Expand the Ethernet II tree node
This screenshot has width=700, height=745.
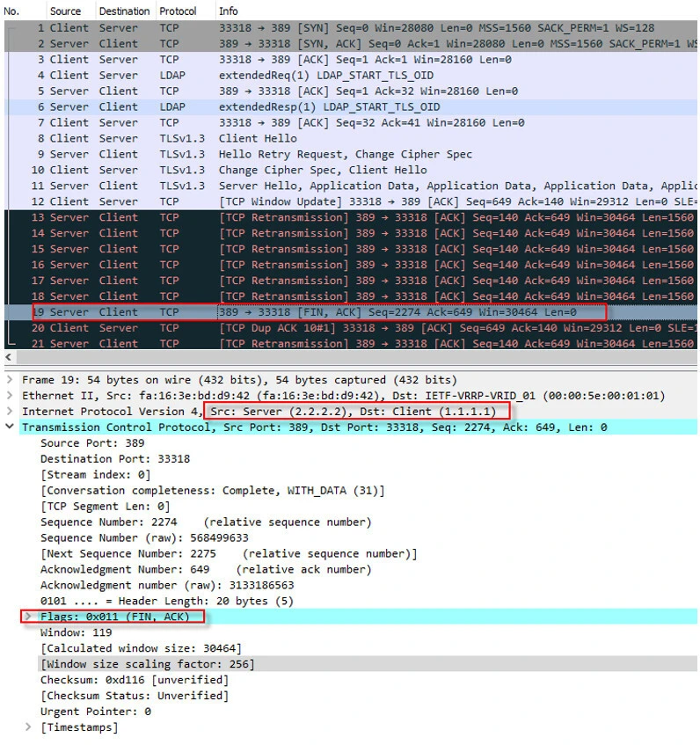[x=10, y=396]
